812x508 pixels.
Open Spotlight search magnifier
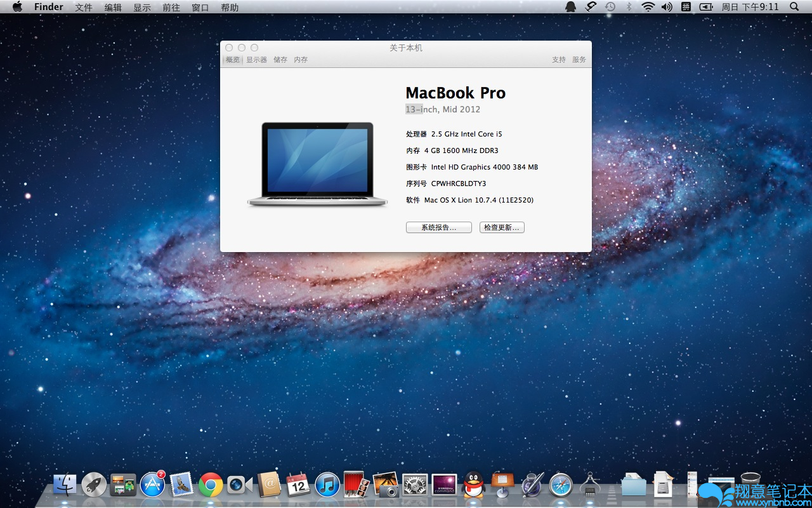tap(794, 7)
